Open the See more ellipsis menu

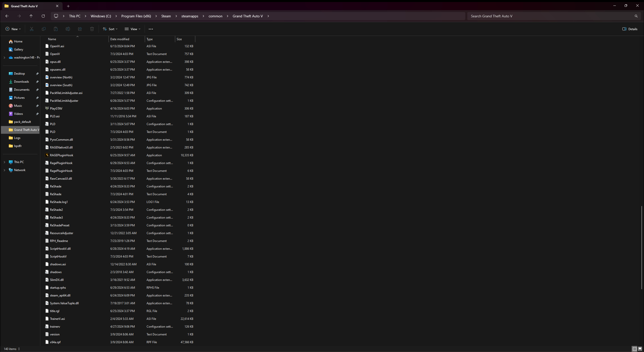[151, 29]
